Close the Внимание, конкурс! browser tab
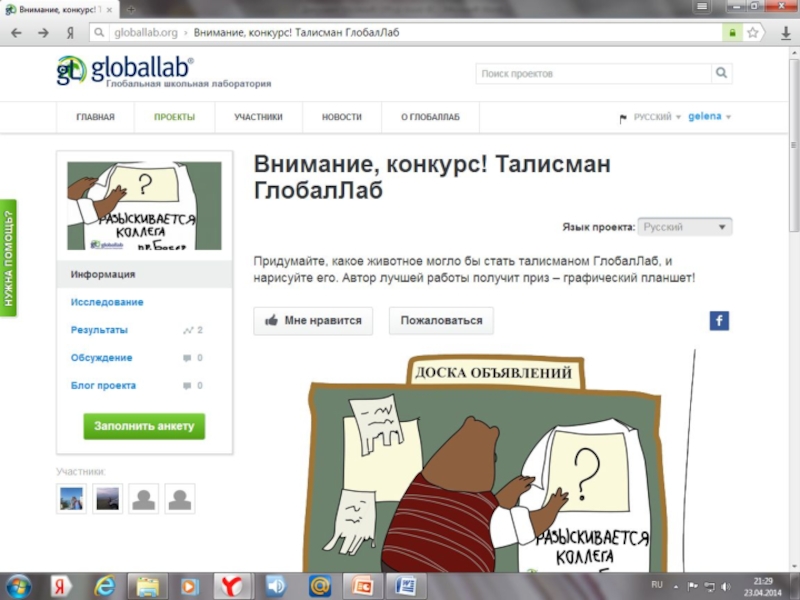Screen dimensions: 800x600 point(109,10)
